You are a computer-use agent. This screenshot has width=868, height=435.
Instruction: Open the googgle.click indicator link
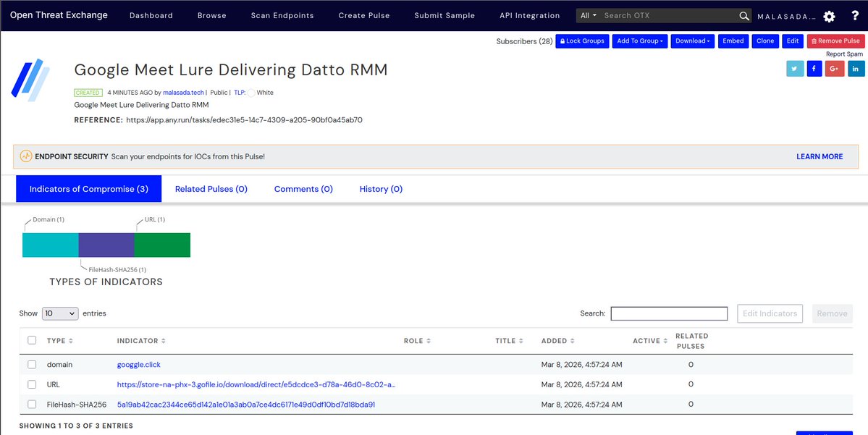click(139, 364)
